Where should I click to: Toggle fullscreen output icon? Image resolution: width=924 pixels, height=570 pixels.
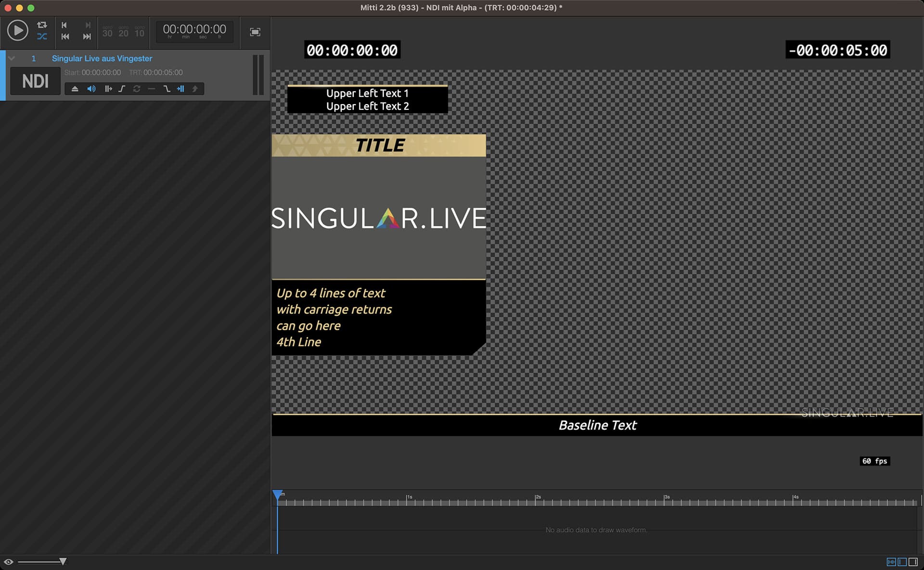pos(255,32)
